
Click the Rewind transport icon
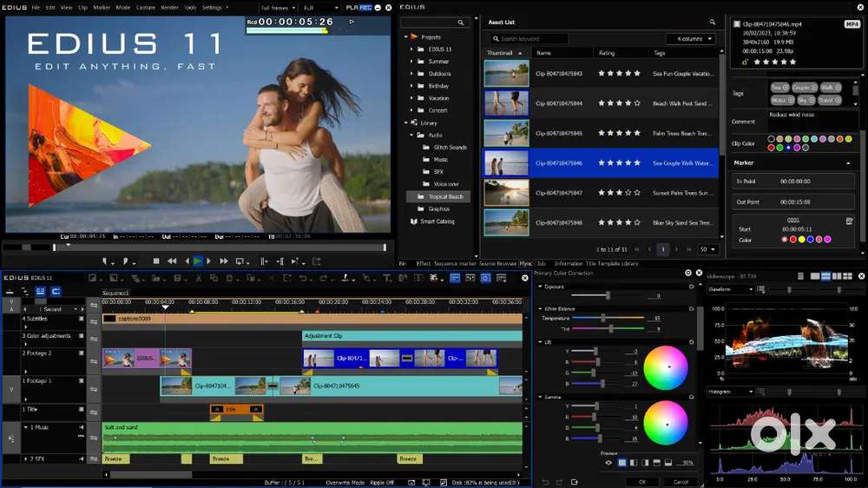click(172, 260)
